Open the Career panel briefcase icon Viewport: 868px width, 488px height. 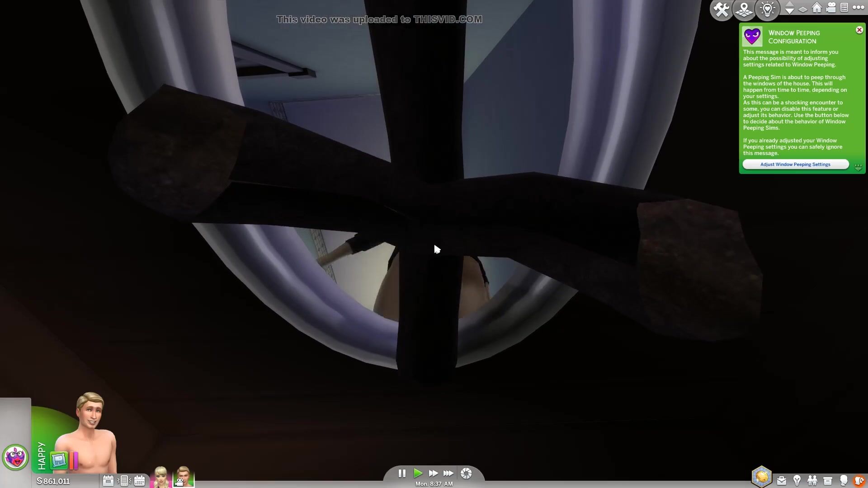click(782, 480)
